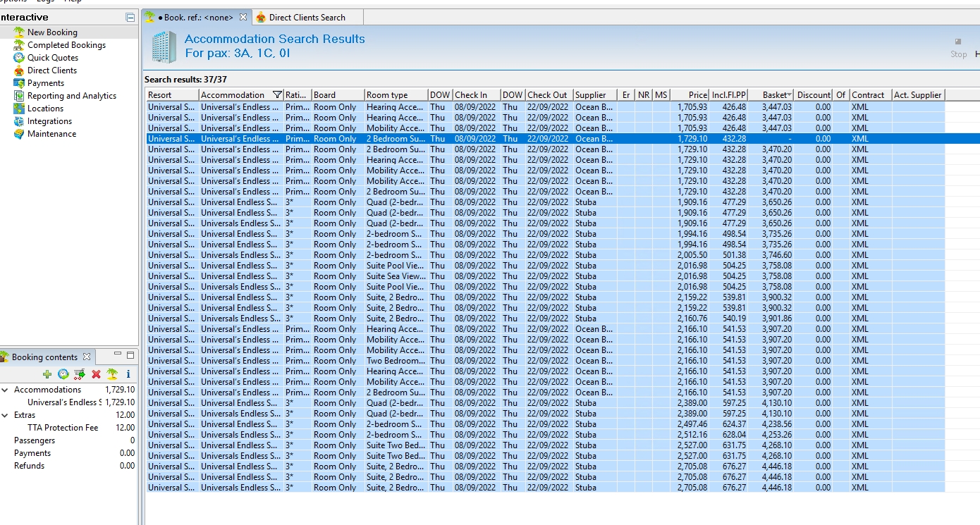The height and width of the screenshot is (525, 980).
Task: Click the red X delete icon
Action: (96, 374)
